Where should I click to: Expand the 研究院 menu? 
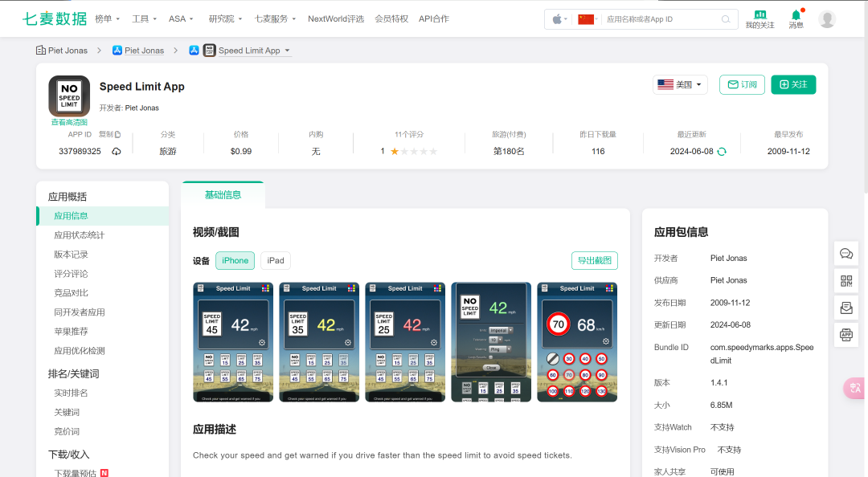pyautogui.click(x=225, y=18)
